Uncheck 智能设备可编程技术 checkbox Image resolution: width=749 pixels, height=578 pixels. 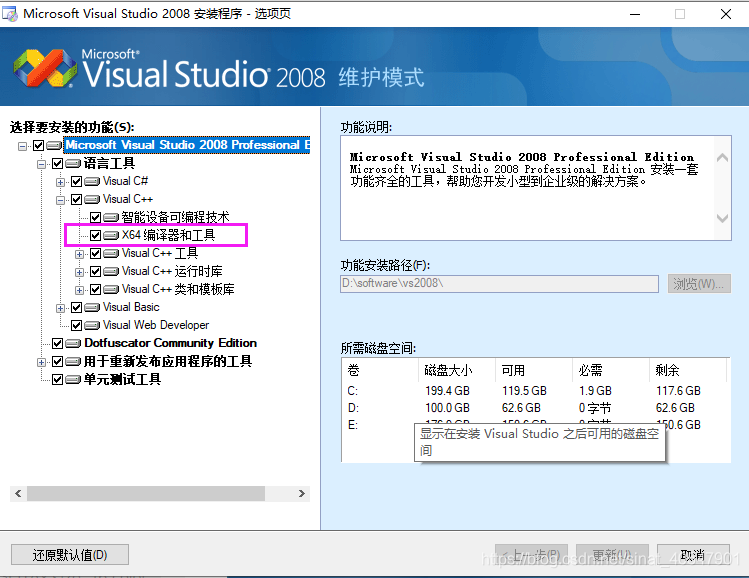[x=96, y=218]
